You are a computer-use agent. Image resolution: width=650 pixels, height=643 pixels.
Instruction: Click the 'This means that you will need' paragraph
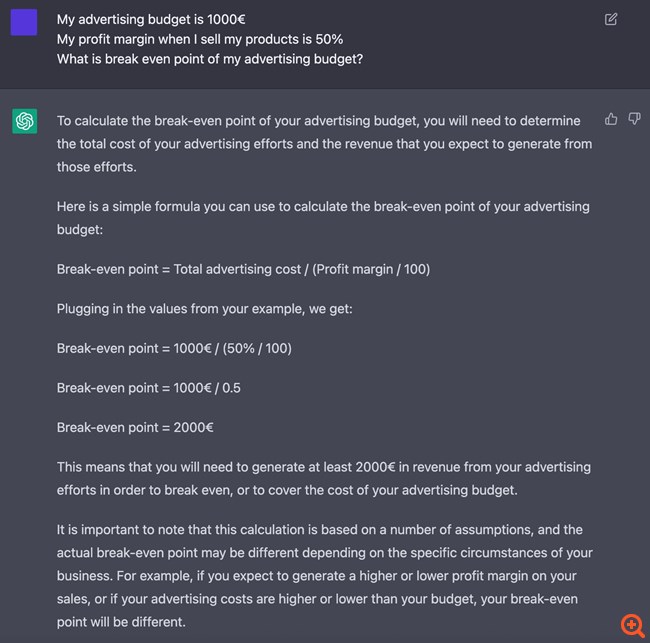324,478
